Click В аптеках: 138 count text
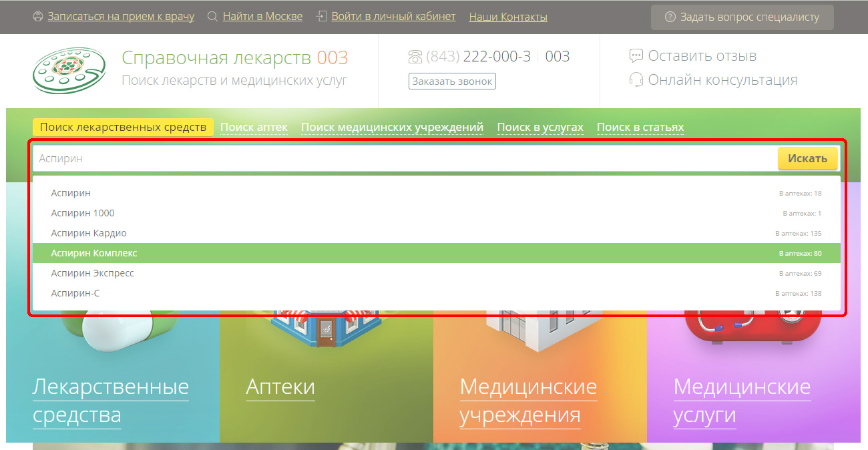The width and height of the screenshot is (868, 450). (799, 293)
